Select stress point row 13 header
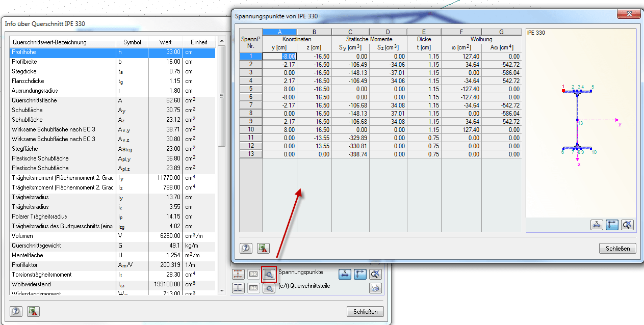The width and height of the screenshot is (644, 325). pos(251,154)
